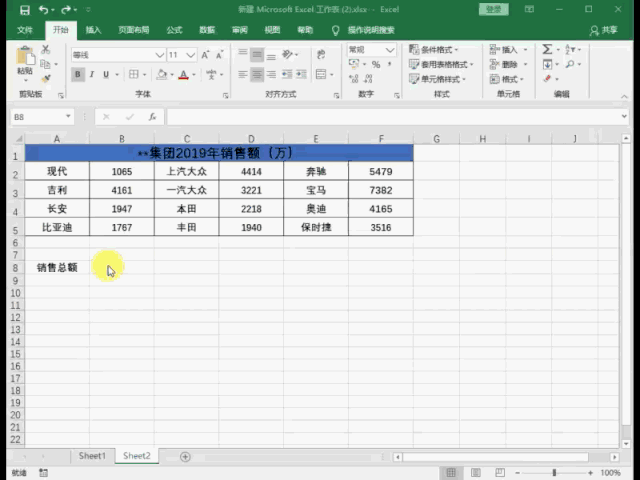Switch to Sheet1 tab

pyautogui.click(x=92, y=456)
